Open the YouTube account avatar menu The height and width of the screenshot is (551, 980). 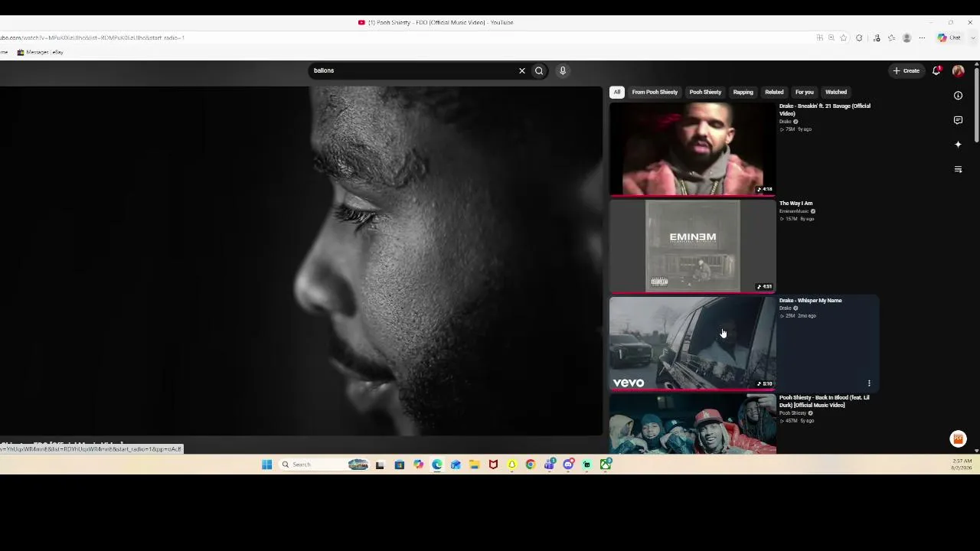pyautogui.click(x=958, y=70)
